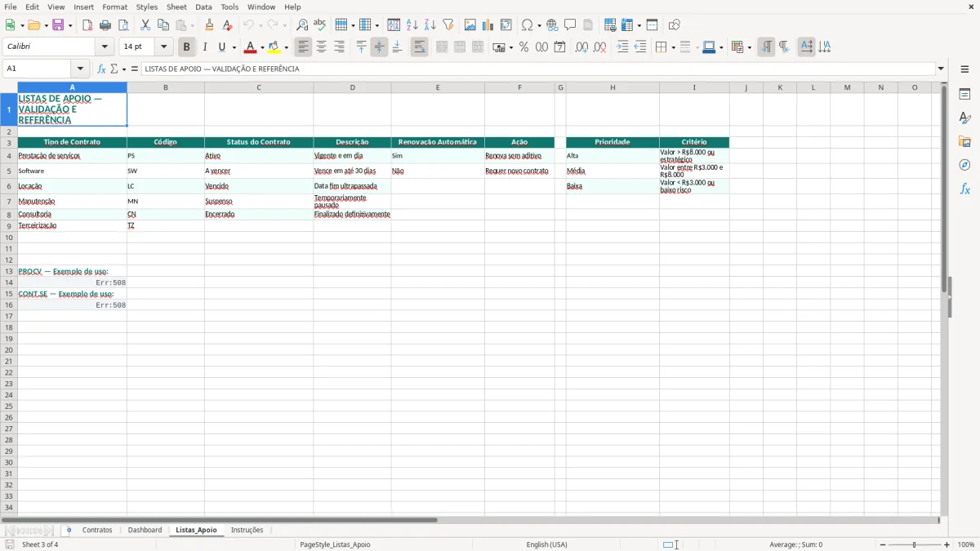Screen dimensions: 980x551
Task: Open sidebar Navigator panel
Action: pos(964,166)
